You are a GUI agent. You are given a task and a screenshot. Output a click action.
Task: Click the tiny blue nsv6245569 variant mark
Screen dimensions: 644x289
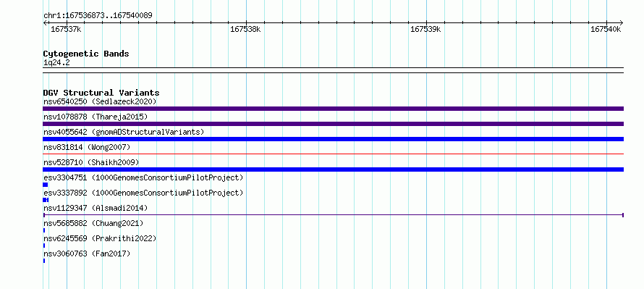(x=44, y=246)
